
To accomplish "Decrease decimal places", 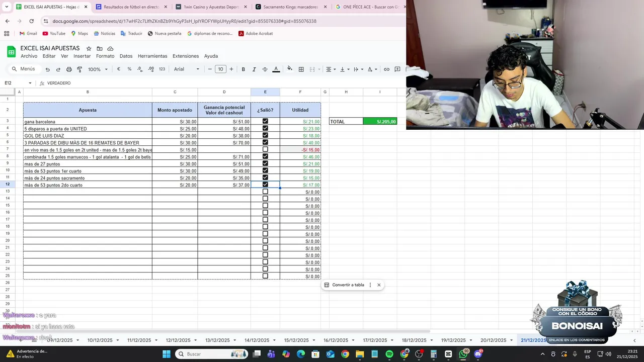I will click(140, 69).
